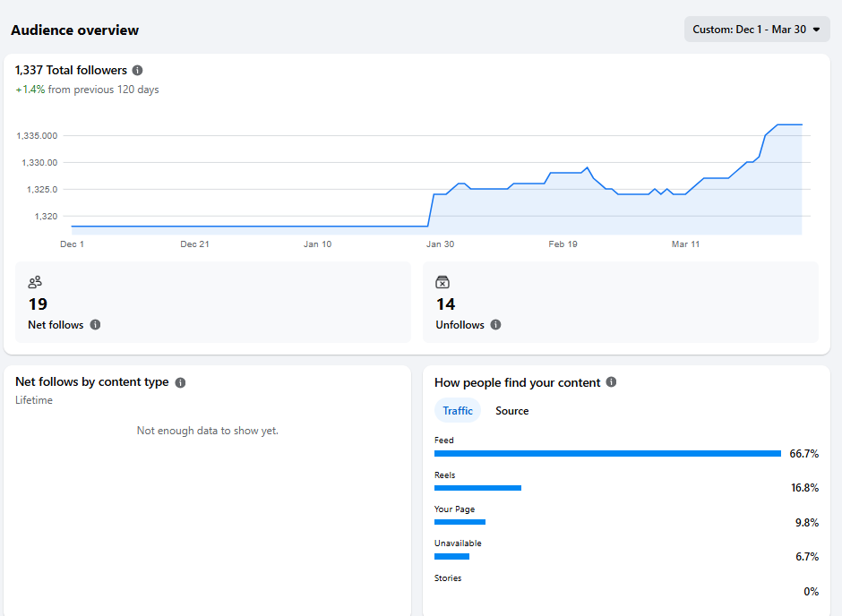The image size is (842, 616).
Task: Click the Feed percentage bar
Action: point(607,453)
